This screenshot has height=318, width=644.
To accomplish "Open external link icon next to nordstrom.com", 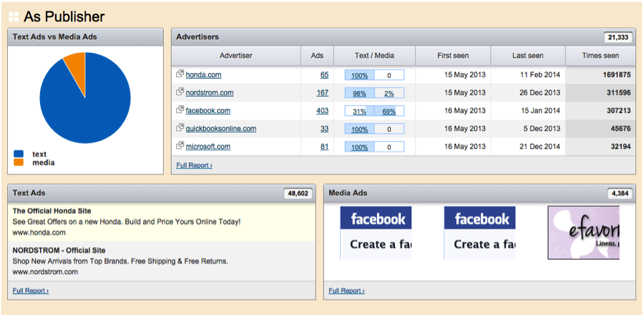I will [180, 92].
